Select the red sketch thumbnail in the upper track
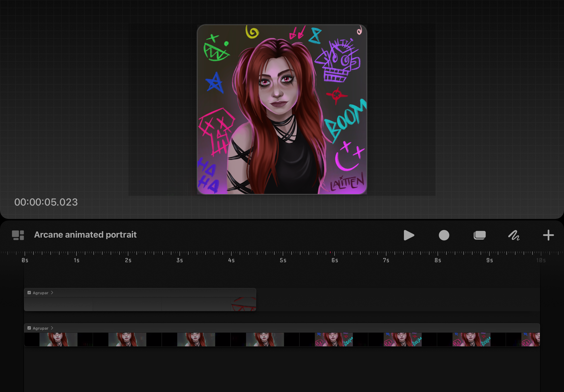Screen dimensions: 564x392 tap(243, 304)
